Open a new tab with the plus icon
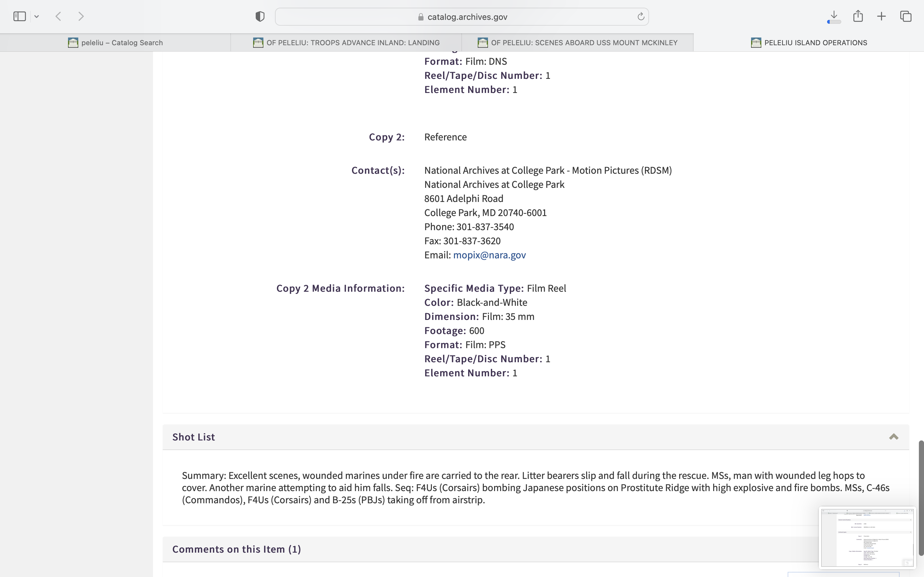 pos(881,16)
